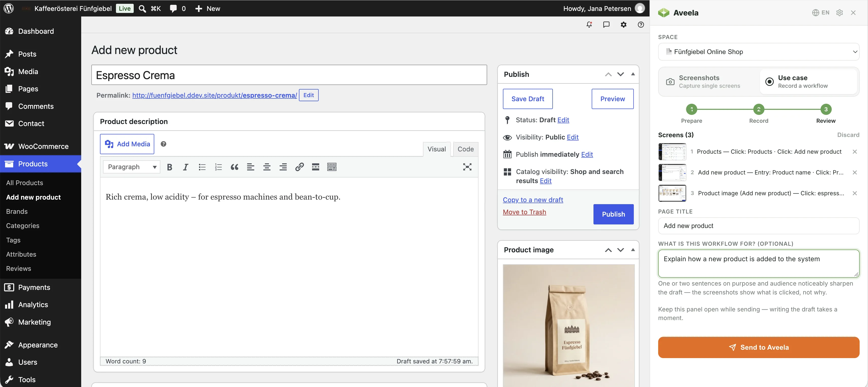Image resolution: width=868 pixels, height=387 pixels.
Task: Open the New content menu
Action: (208, 9)
